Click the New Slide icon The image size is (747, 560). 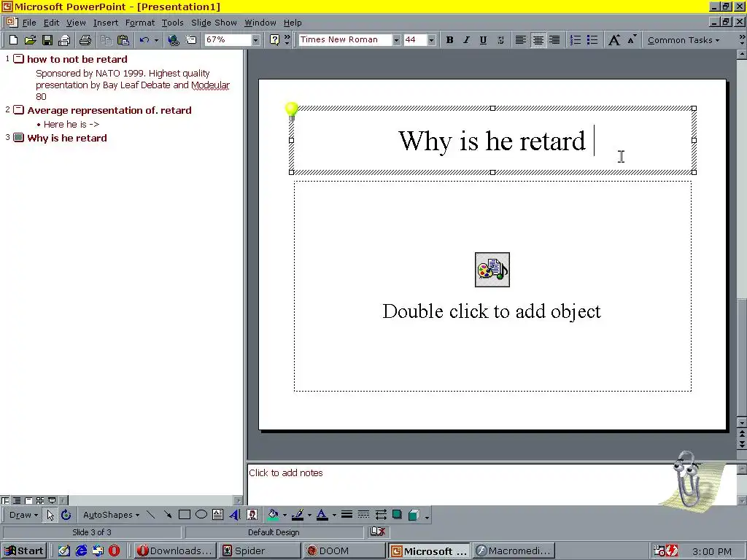pyautogui.click(x=190, y=40)
